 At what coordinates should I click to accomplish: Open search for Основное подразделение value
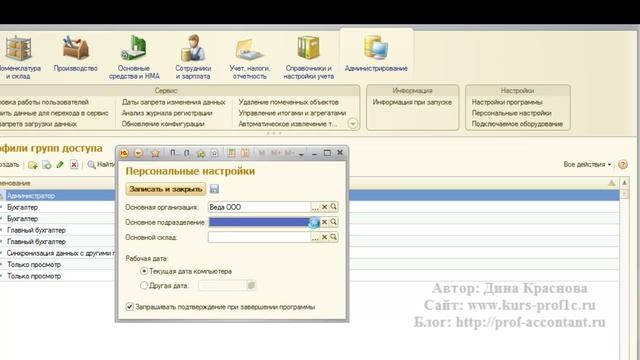click(333, 222)
